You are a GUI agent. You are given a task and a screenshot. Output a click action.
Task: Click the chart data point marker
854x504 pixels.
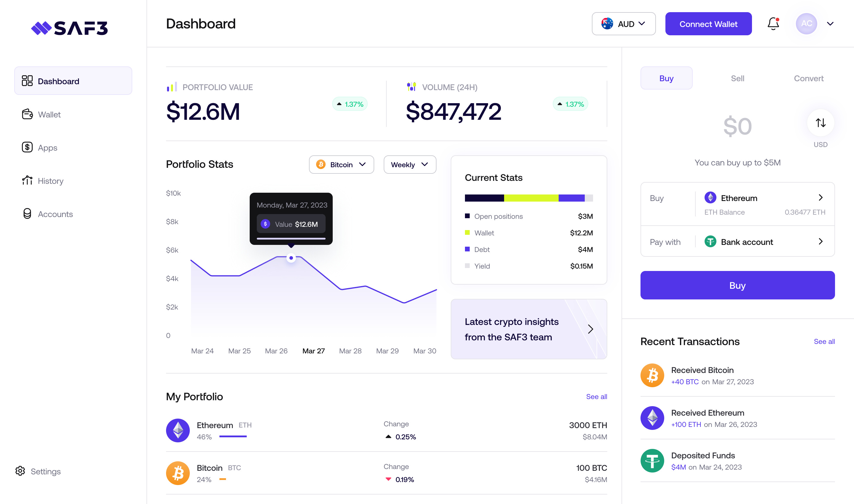291,258
